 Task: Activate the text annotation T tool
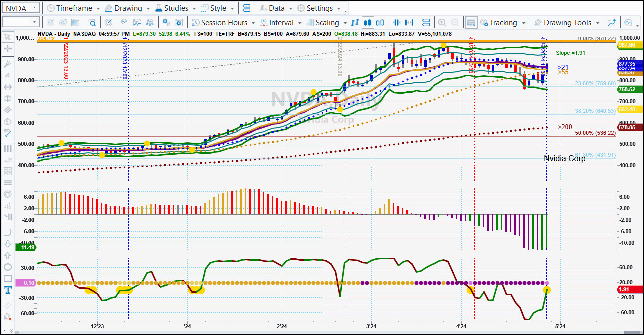pyautogui.click(x=7, y=290)
